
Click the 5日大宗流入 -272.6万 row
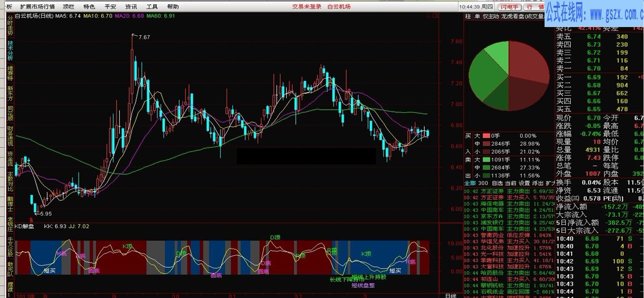pyautogui.click(x=600, y=230)
